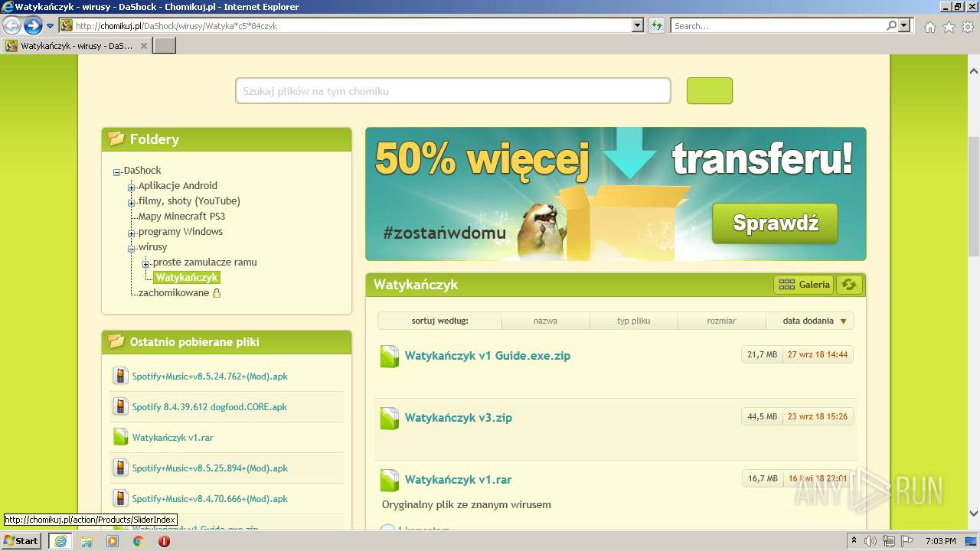Focus the IE Search box
The height and width of the screenshot is (551, 980).
[778, 26]
